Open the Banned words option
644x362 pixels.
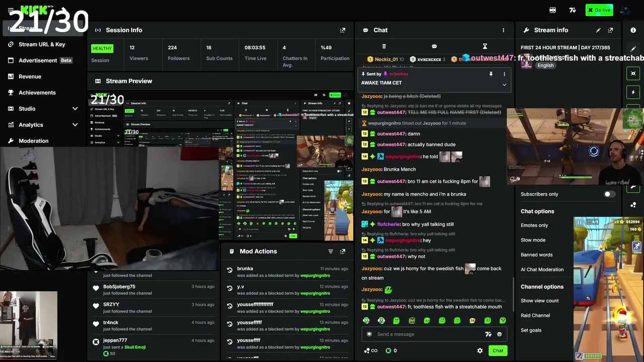tap(536, 255)
